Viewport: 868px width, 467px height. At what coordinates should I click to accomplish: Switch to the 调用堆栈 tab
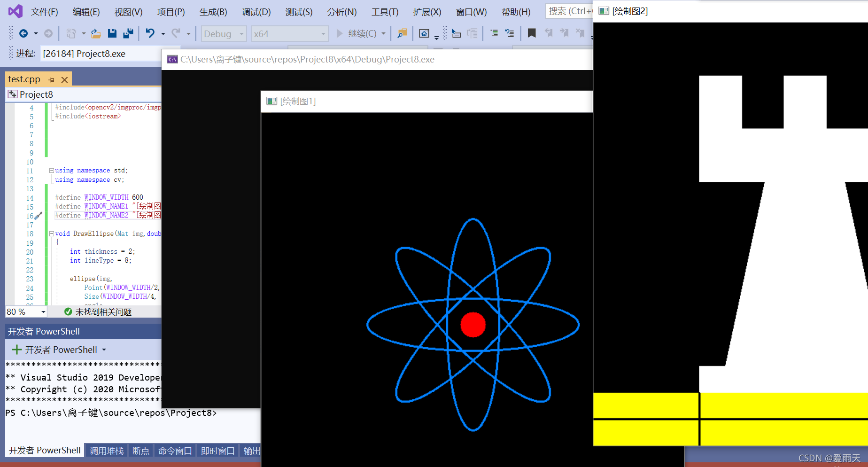click(107, 451)
